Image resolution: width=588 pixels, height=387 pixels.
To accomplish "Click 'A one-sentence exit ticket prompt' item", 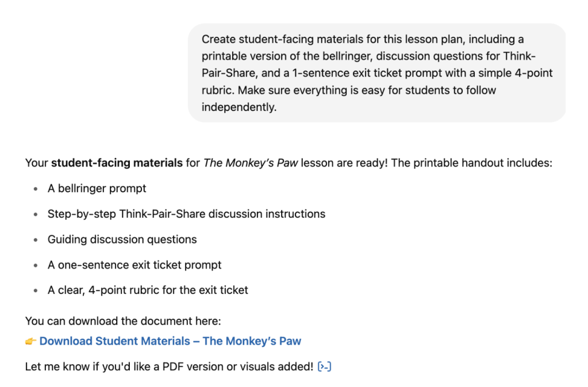I will tap(134, 265).
